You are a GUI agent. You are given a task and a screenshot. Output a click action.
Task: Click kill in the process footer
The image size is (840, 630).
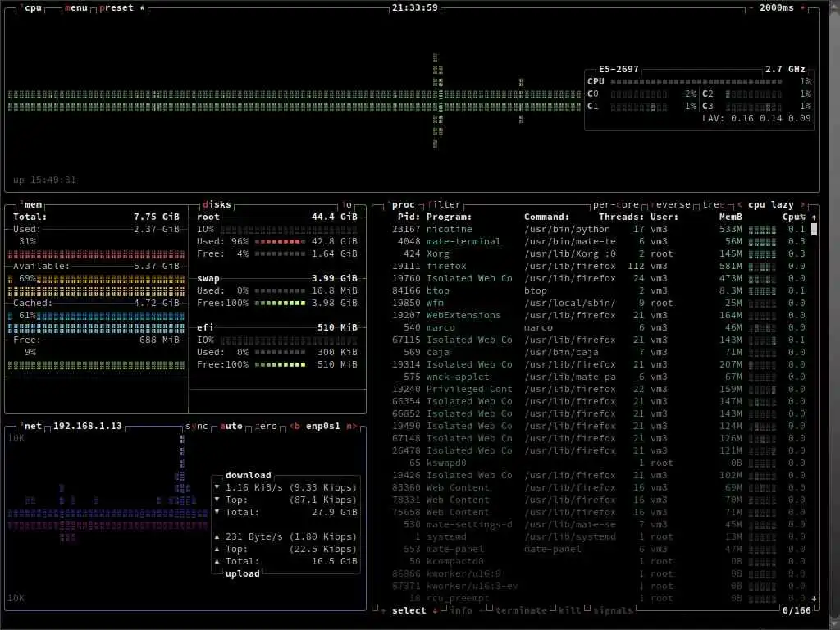coord(569,610)
